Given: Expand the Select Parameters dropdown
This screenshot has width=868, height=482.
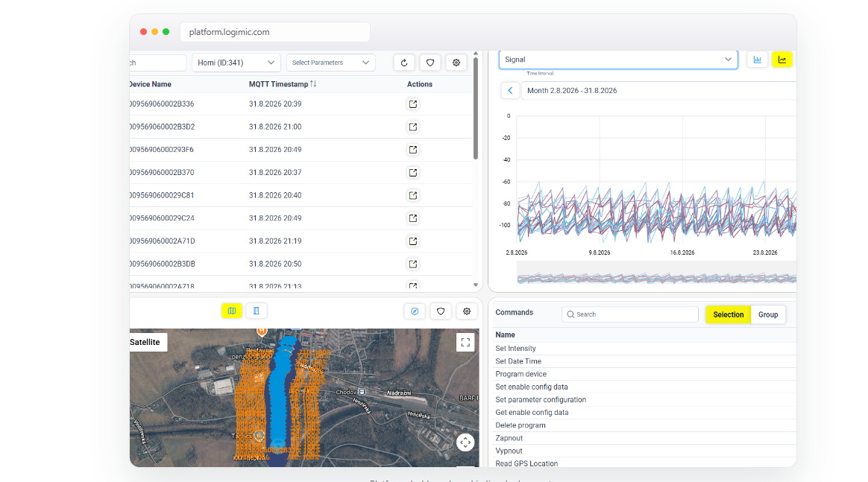Looking at the screenshot, I should coord(331,63).
